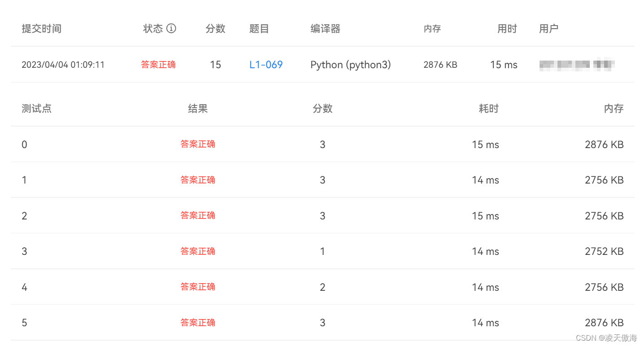
Task: Open problem link L1-069
Action: (266, 64)
